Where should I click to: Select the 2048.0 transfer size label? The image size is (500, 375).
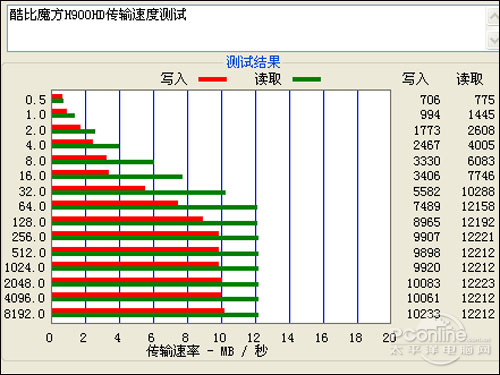(25, 283)
